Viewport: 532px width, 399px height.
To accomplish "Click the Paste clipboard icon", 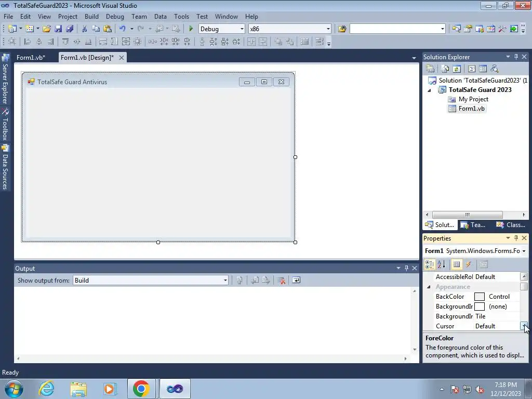I will pyautogui.click(x=107, y=29).
